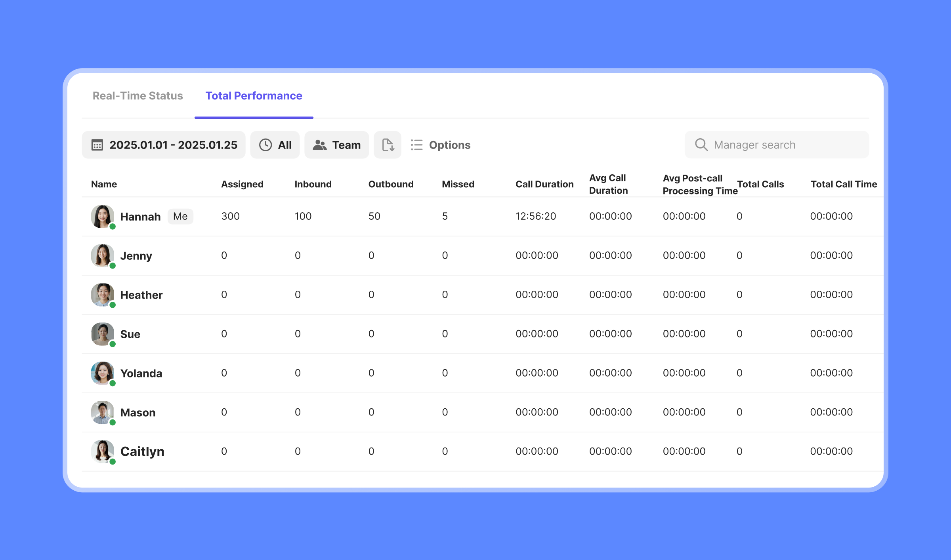Select Yolanda's name in the table
Screen dimensions: 951x560
[141, 373]
